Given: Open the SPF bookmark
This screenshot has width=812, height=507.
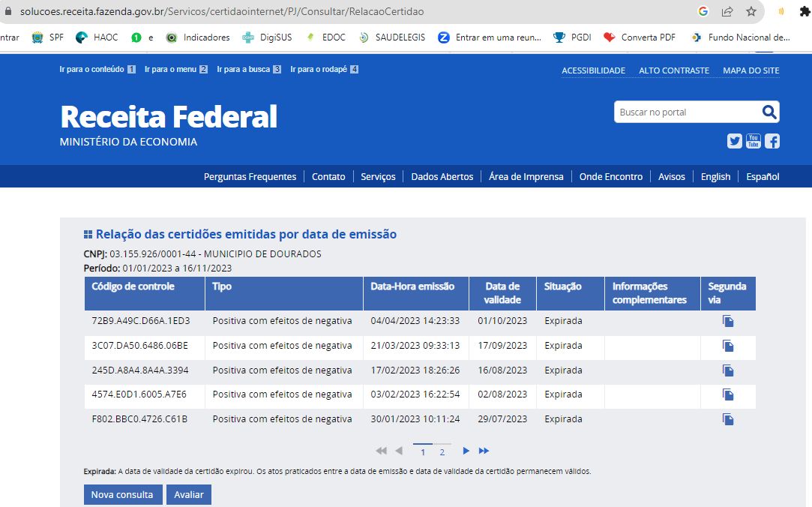Looking at the screenshot, I should [x=48, y=37].
